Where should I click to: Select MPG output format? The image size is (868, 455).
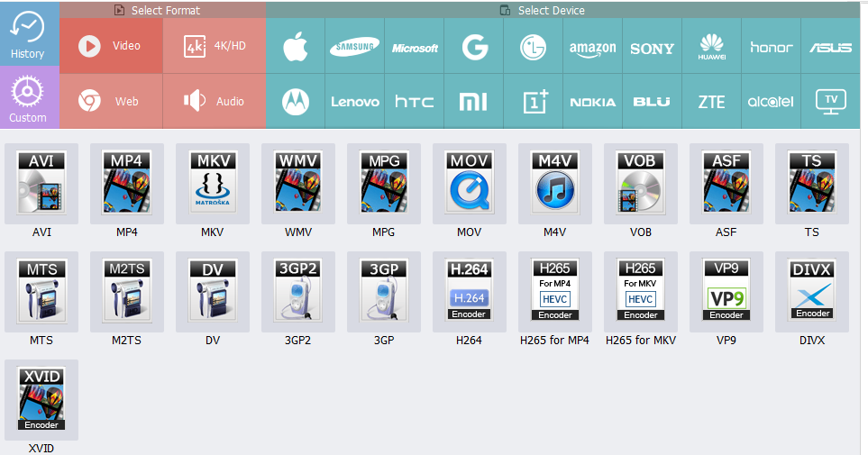[384, 184]
